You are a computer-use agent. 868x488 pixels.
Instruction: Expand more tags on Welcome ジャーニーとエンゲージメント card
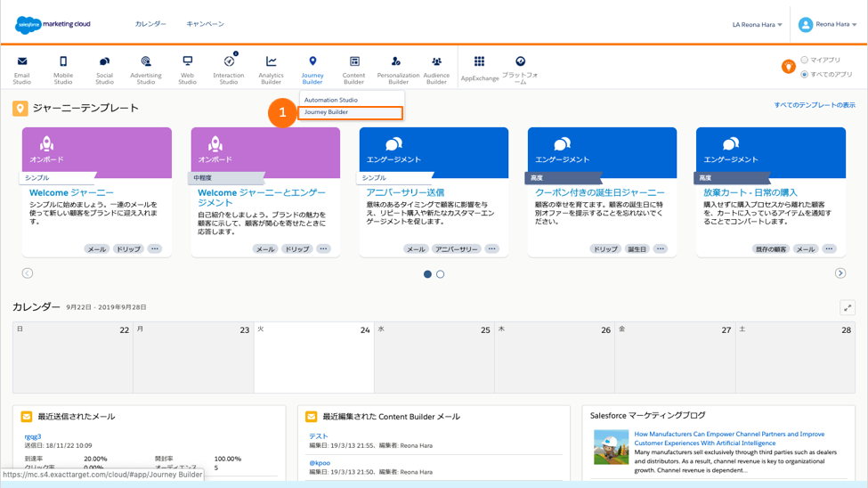pyautogui.click(x=323, y=248)
